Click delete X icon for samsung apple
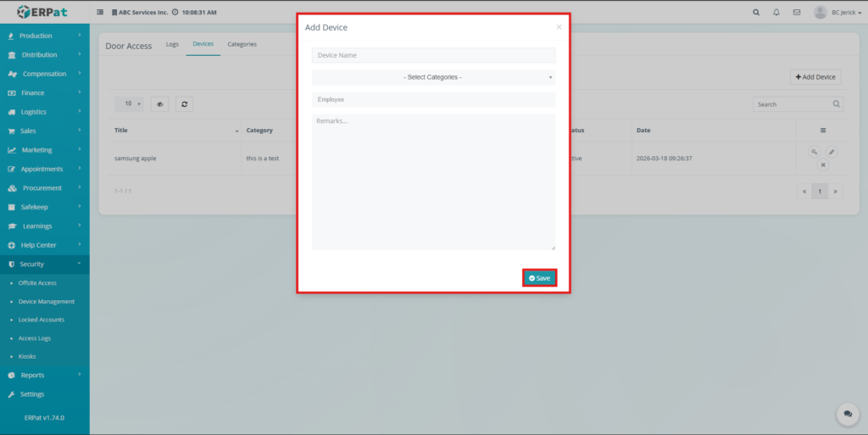Screen dimensions: 868x435 point(823,165)
